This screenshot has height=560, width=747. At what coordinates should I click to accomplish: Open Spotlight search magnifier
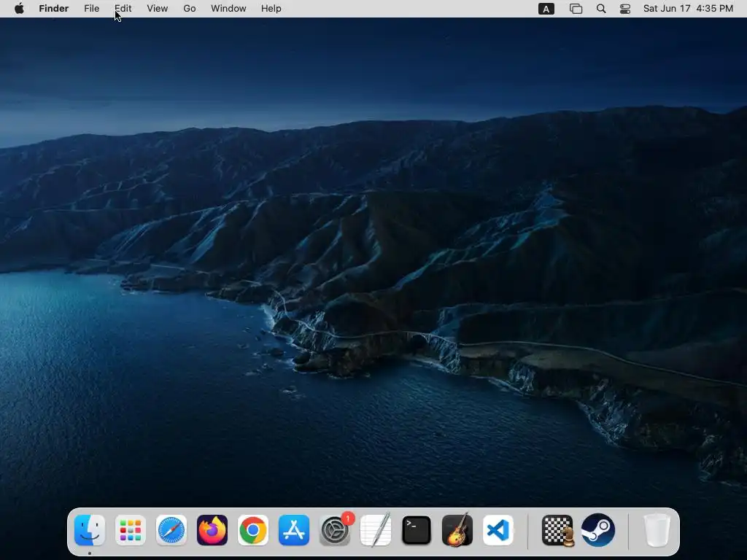(x=601, y=9)
